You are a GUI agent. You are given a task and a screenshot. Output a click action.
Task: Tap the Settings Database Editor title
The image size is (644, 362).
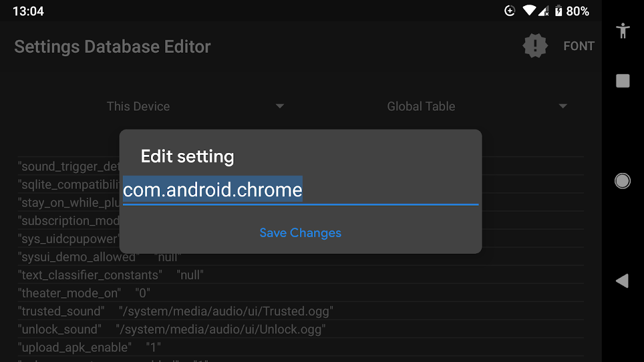[x=112, y=46]
